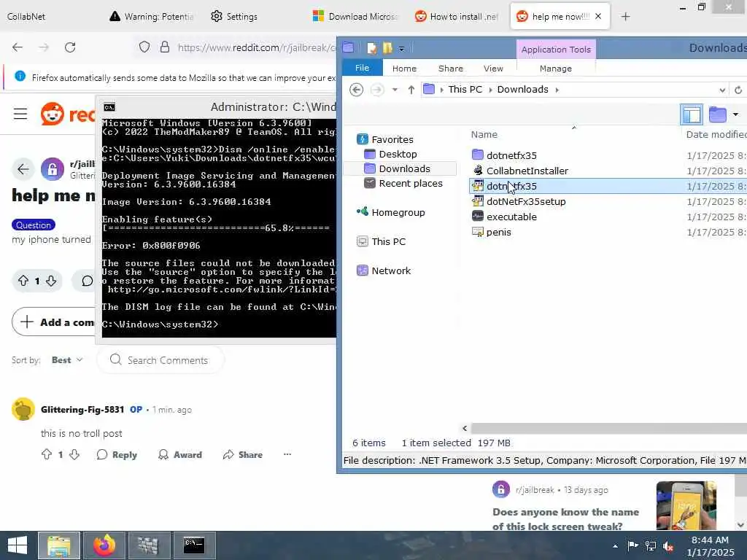747x560 pixels.
Task: Open Explorer recent locations dropdown arrow
Action: (x=395, y=90)
